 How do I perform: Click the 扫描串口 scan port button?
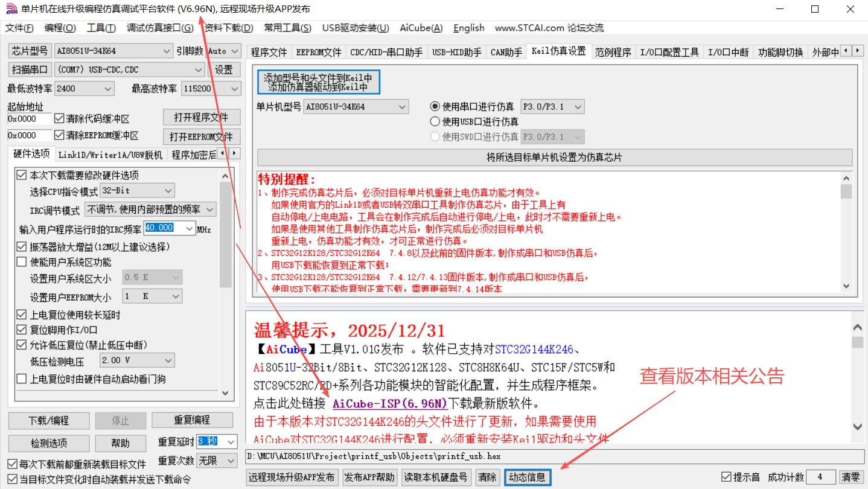(29, 69)
